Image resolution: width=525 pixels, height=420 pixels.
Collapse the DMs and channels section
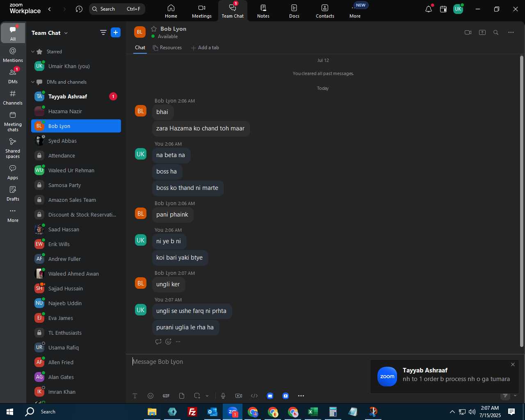tap(33, 82)
